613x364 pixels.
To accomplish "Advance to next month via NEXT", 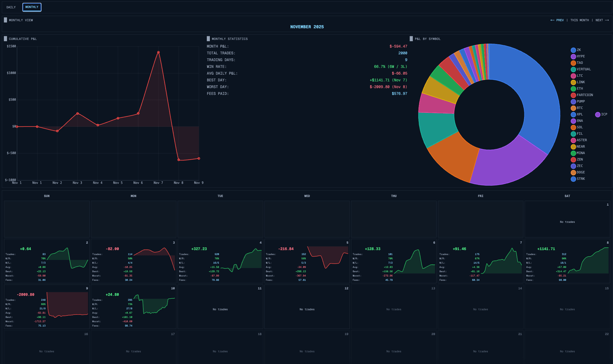I will click(x=602, y=20).
